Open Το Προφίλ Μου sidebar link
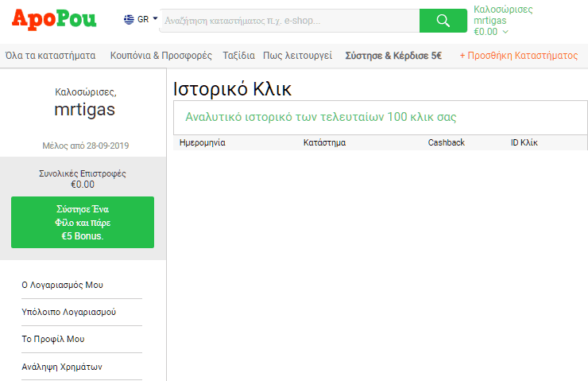588x381 pixels. tap(53, 339)
